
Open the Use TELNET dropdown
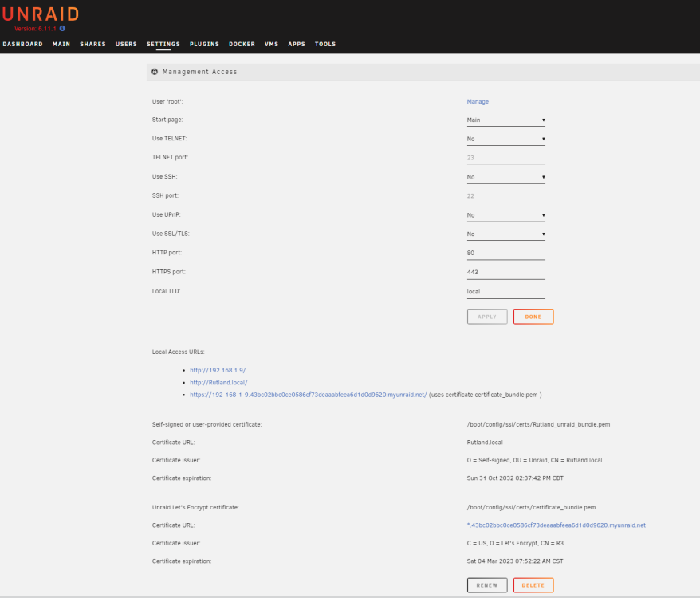505,139
